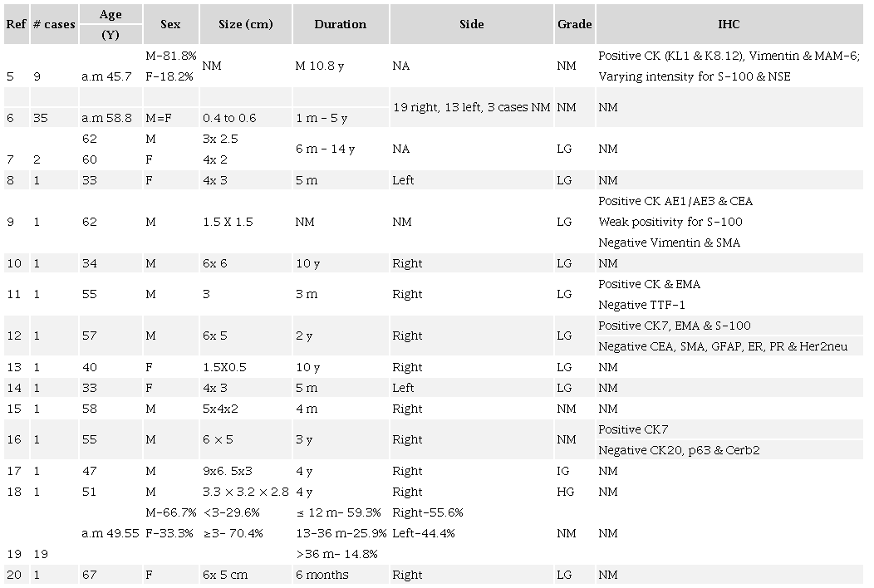874x588 pixels.
Task: Select the 'Positive CK AE1/AE3 & CEA' text
Action: coord(675,201)
